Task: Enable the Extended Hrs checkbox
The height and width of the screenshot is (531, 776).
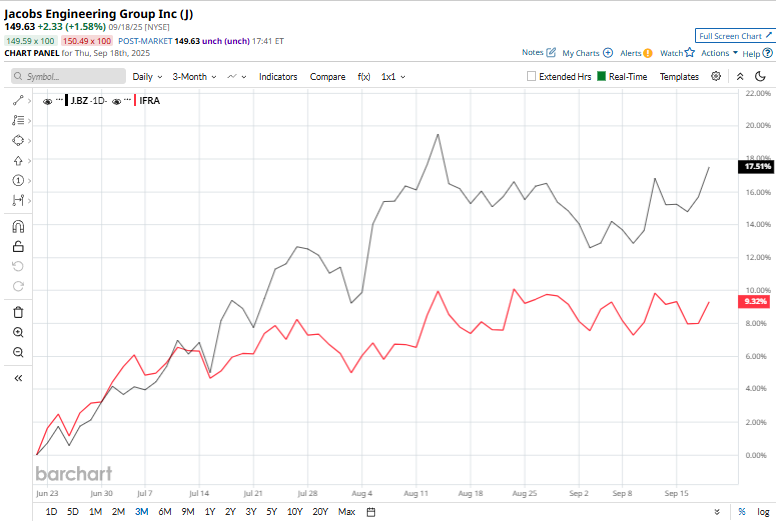Action: click(531, 76)
